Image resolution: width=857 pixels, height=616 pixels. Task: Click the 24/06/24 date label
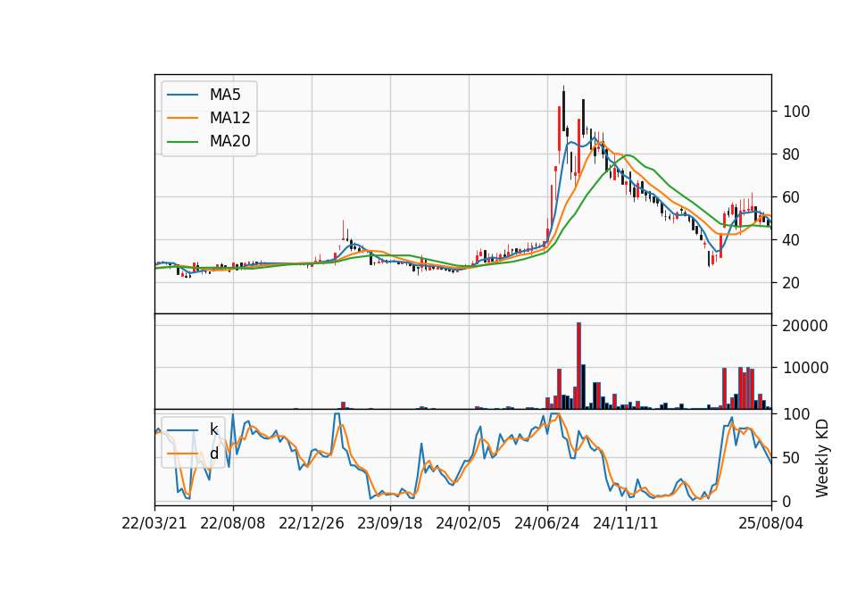pyautogui.click(x=546, y=523)
